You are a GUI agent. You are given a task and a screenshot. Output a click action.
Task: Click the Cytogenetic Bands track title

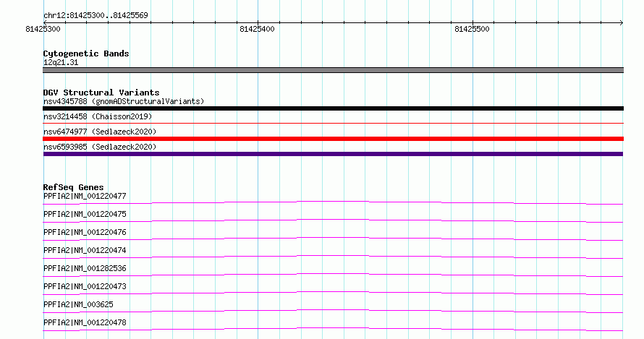(x=86, y=53)
